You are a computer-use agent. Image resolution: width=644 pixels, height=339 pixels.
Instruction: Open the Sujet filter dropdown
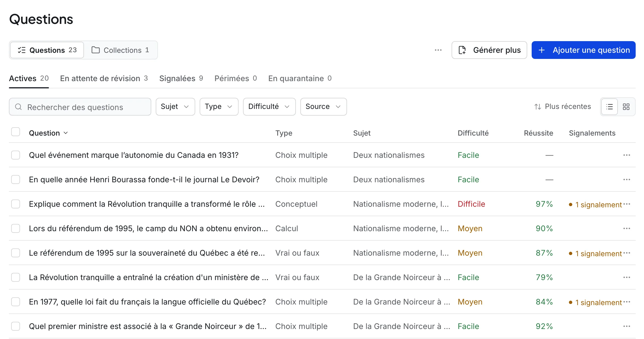point(175,107)
